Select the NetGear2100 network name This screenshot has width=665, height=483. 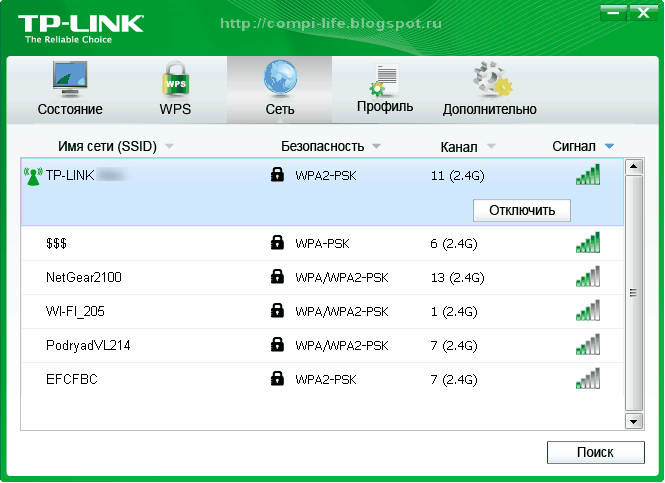[x=84, y=277]
